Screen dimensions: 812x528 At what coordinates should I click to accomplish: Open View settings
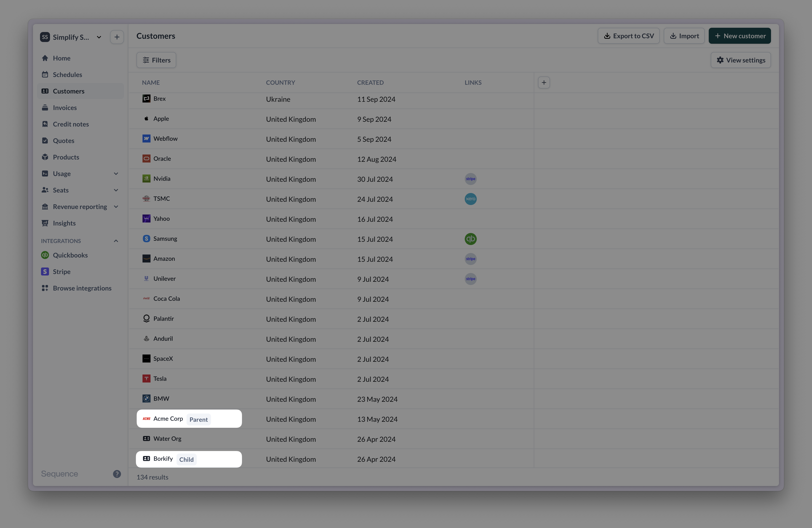click(x=741, y=60)
